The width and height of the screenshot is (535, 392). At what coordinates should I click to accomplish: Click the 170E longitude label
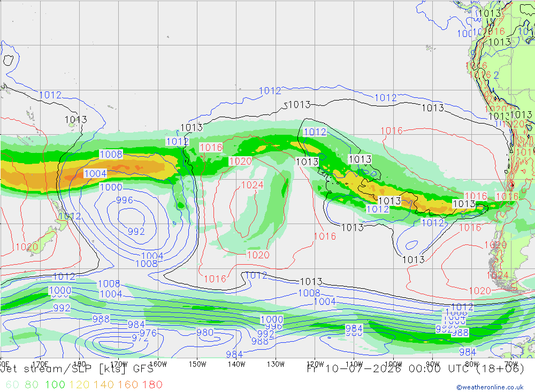[40, 364]
